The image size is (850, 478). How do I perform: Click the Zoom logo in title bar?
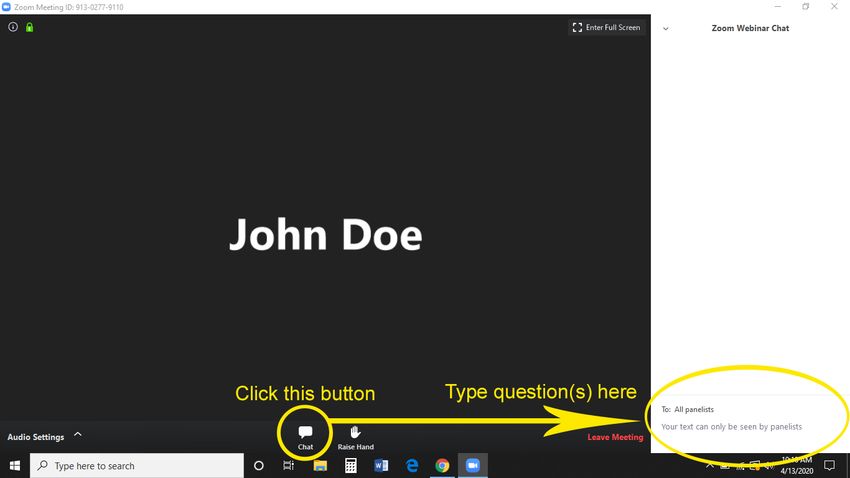coord(6,7)
